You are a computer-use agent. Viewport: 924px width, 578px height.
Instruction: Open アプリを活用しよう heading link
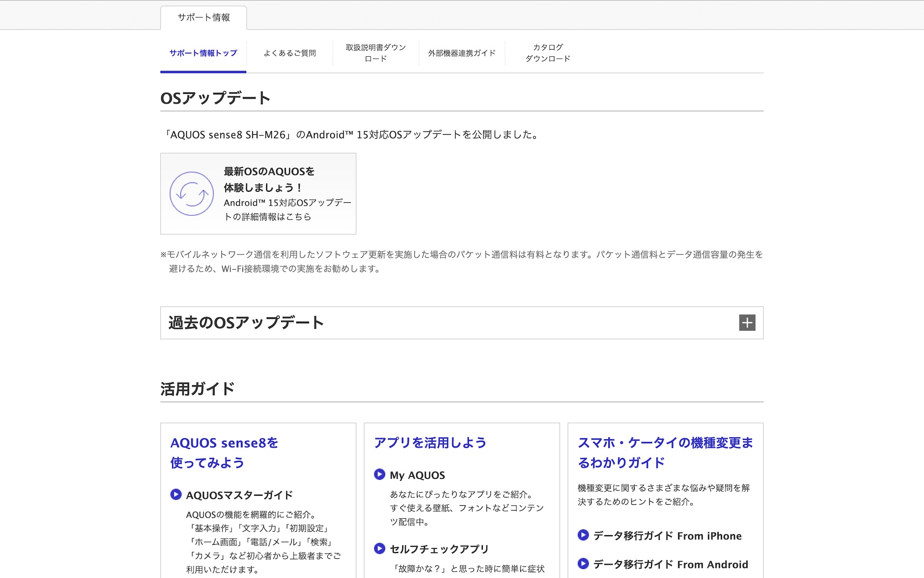pyautogui.click(x=430, y=443)
